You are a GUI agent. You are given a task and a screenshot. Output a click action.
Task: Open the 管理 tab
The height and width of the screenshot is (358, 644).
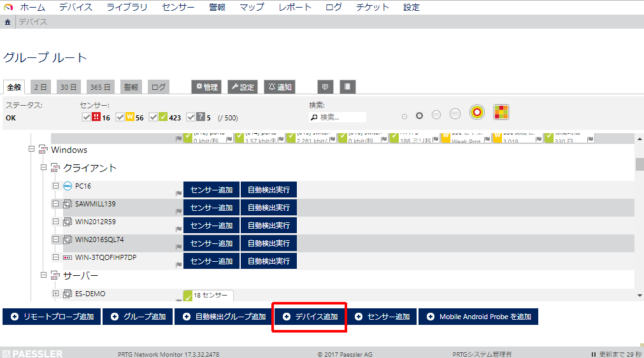click(206, 87)
